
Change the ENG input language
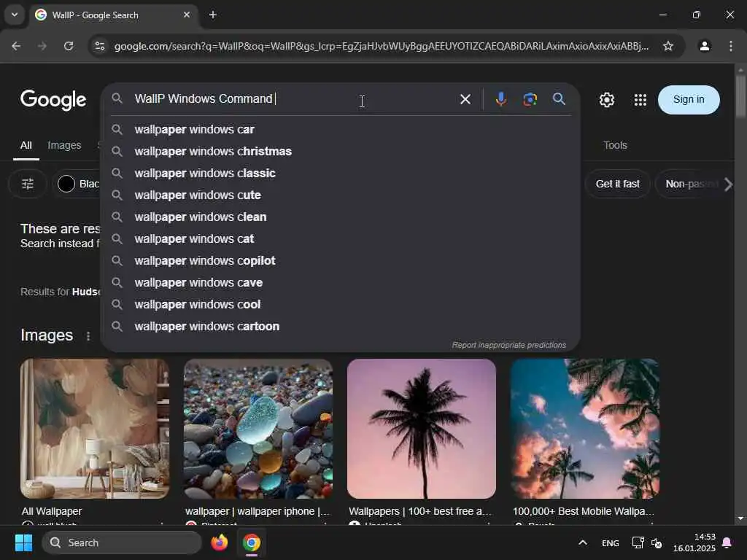pos(611,543)
